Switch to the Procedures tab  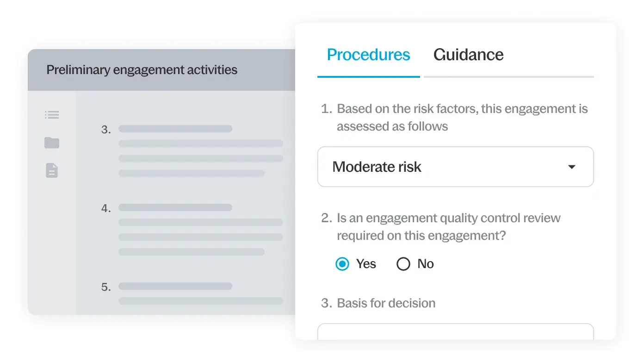click(x=368, y=55)
